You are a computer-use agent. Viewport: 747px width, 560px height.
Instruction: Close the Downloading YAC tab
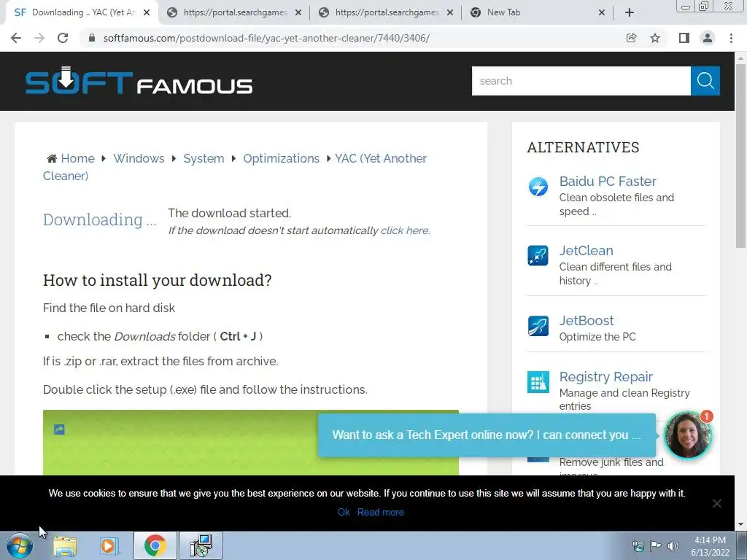point(147,13)
